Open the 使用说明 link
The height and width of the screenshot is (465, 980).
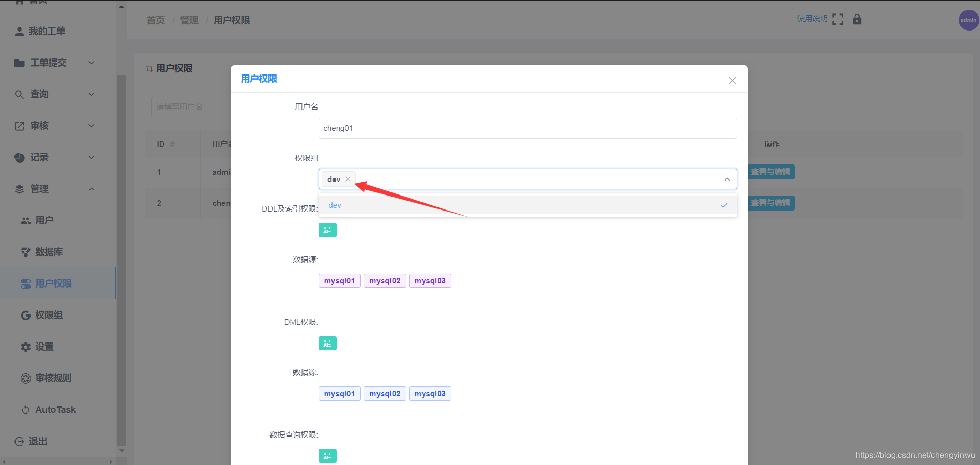coord(812,19)
